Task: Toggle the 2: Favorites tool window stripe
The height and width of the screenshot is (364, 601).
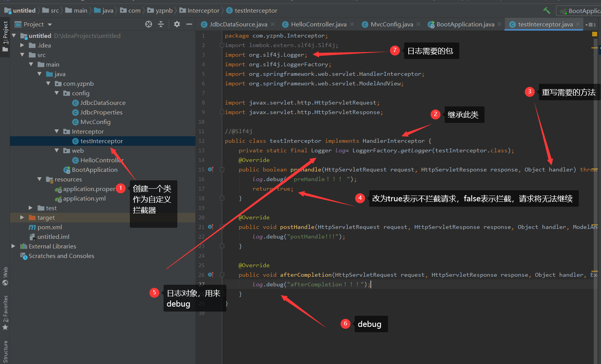Action: tap(5, 313)
